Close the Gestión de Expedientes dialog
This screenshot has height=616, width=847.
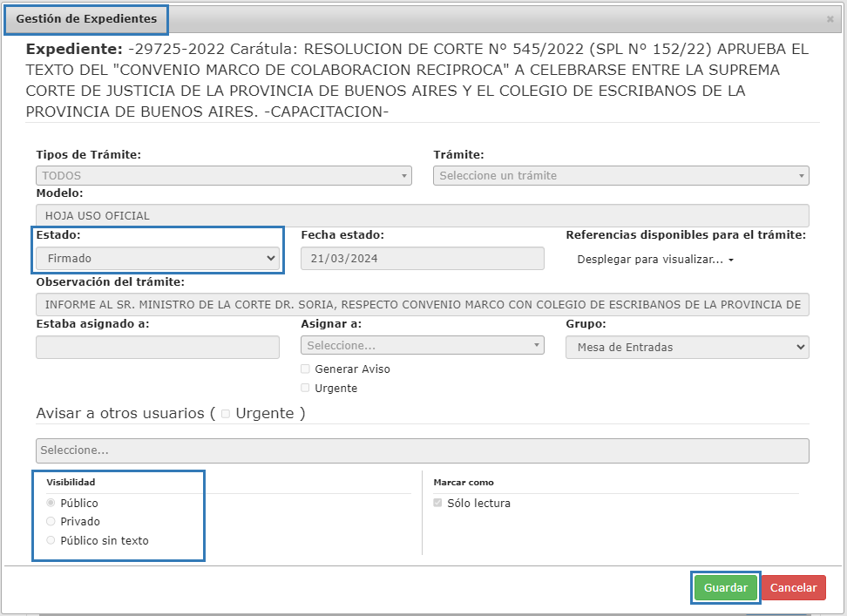click(x=830, y=18)
